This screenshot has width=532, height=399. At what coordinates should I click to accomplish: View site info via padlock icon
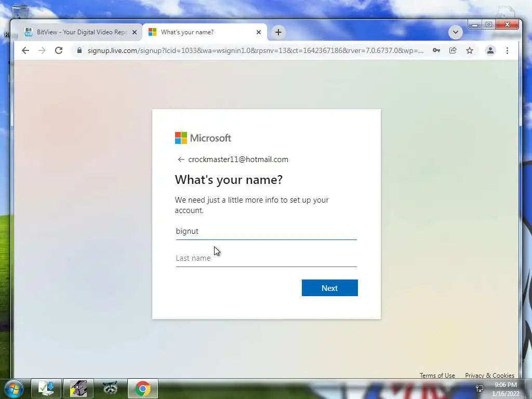79,50
